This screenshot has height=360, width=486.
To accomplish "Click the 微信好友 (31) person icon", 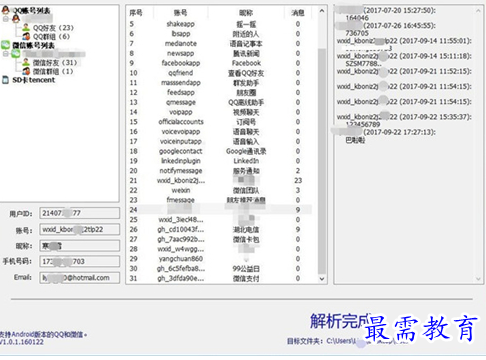I will pyautogui.click(x=26, y=62).
